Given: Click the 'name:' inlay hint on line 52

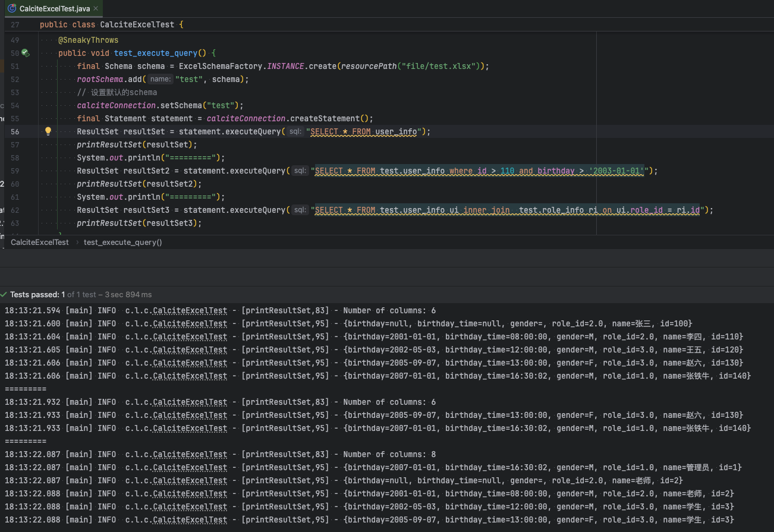Looking at the screenshot, I should tap(160, 79).
